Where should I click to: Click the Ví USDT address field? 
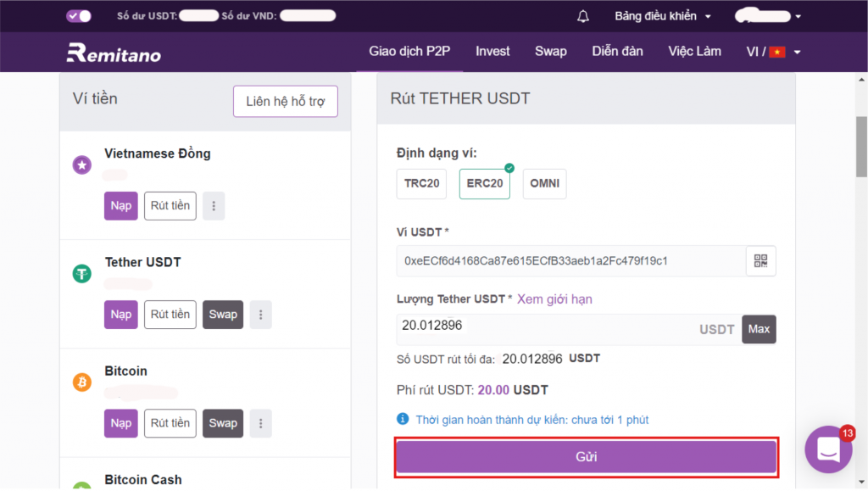click(x=570, y=260)
